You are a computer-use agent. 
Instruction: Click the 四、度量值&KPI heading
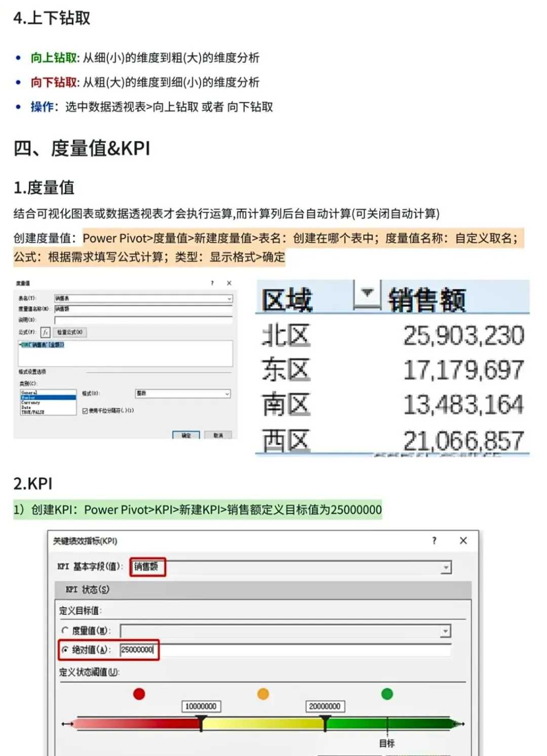(x=82, y=148)
